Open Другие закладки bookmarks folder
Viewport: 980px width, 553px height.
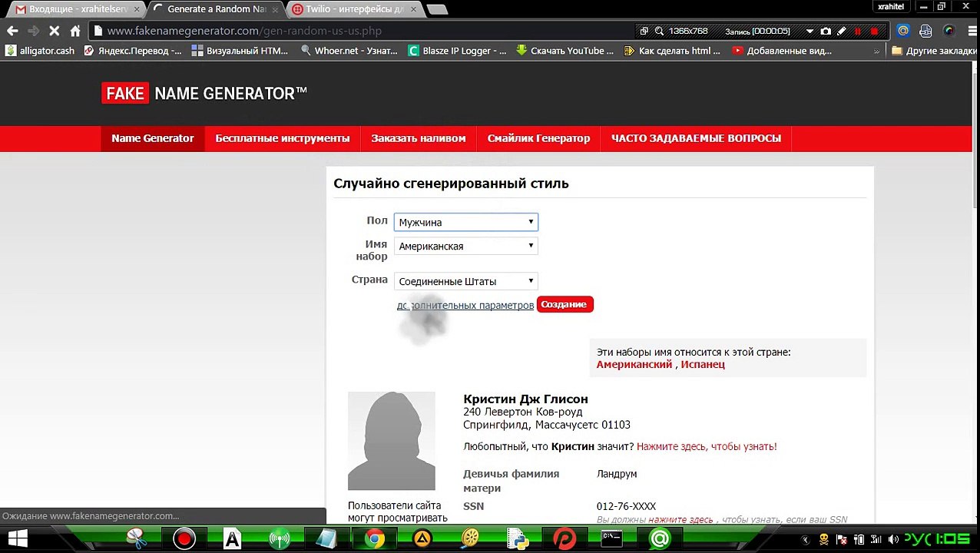click(935, 51)
